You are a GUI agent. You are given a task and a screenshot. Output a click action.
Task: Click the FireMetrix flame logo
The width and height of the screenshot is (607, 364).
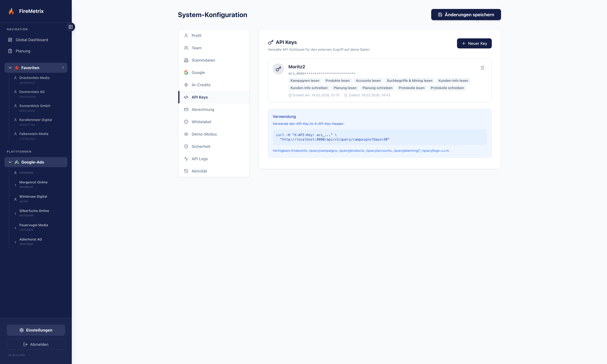point(11,11)
